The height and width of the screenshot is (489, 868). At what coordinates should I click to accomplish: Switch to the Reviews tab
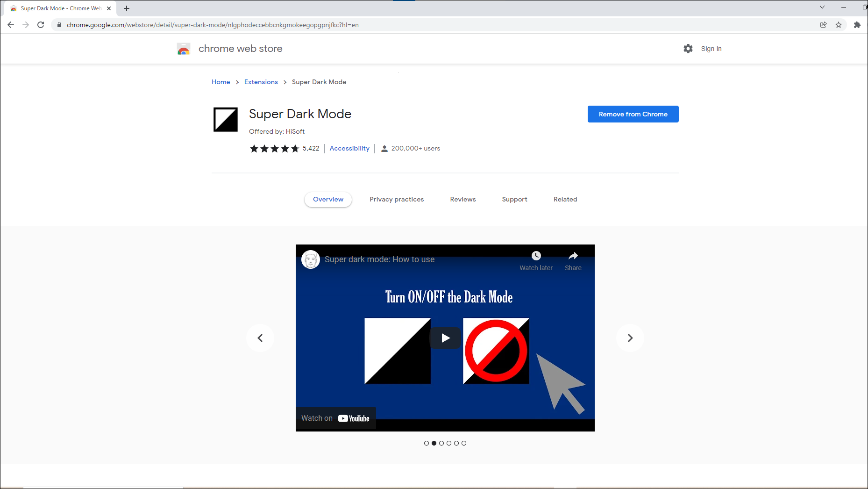463,199
